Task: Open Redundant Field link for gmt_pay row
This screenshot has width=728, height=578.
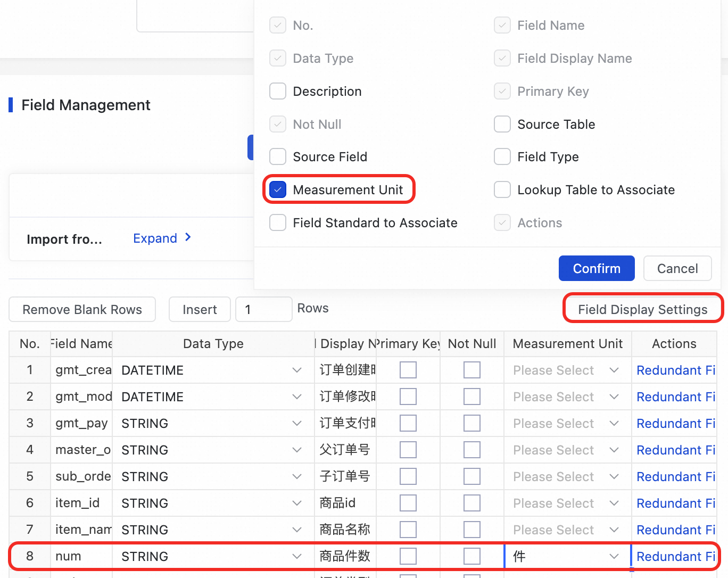Action: click(x=676, y=423)
